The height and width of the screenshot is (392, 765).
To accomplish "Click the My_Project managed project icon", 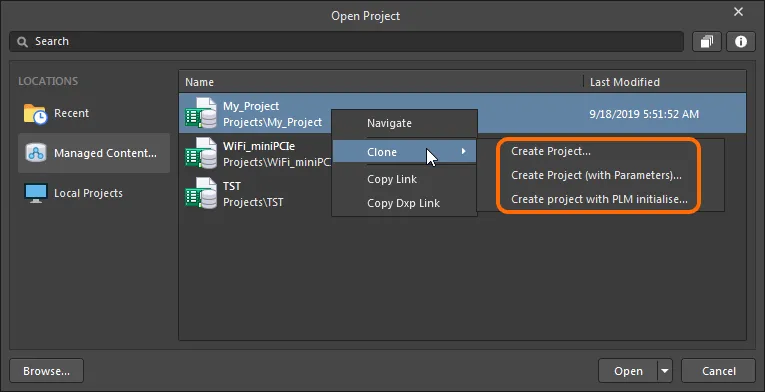I will (x=201, y=114).
